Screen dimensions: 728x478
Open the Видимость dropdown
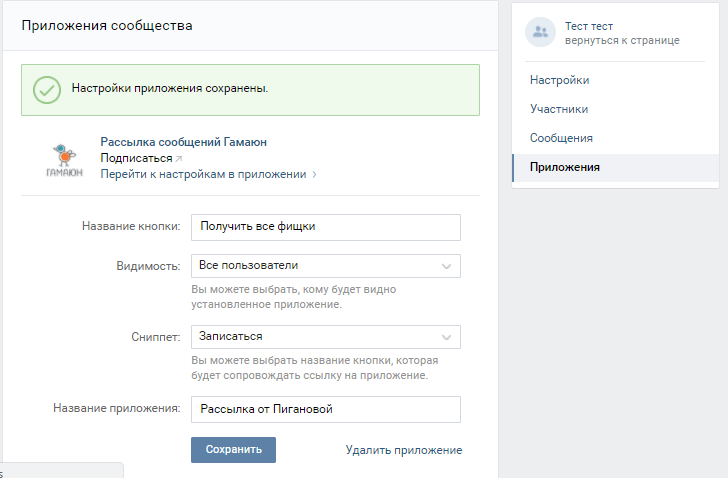[326, 266]
